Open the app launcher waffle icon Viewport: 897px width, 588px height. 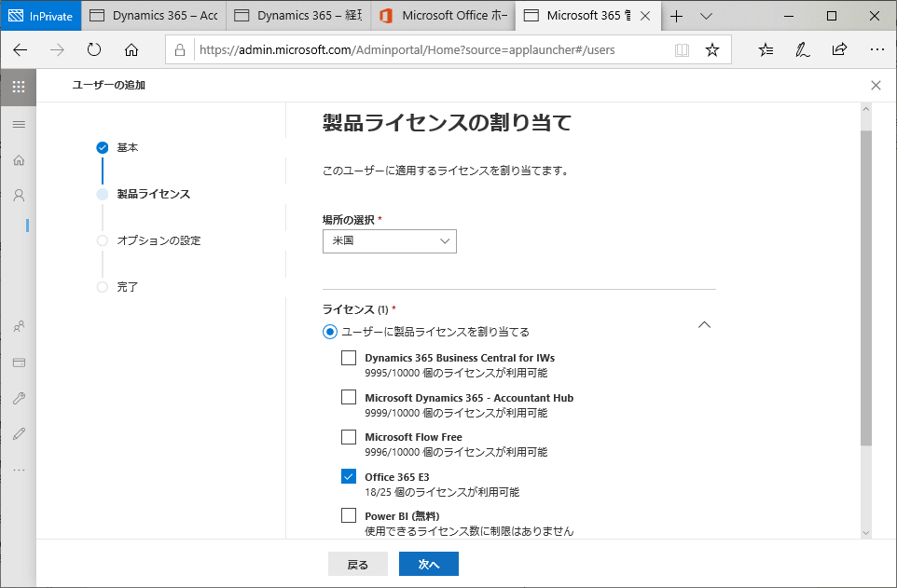pyautogui.click(x=19, y=87)
